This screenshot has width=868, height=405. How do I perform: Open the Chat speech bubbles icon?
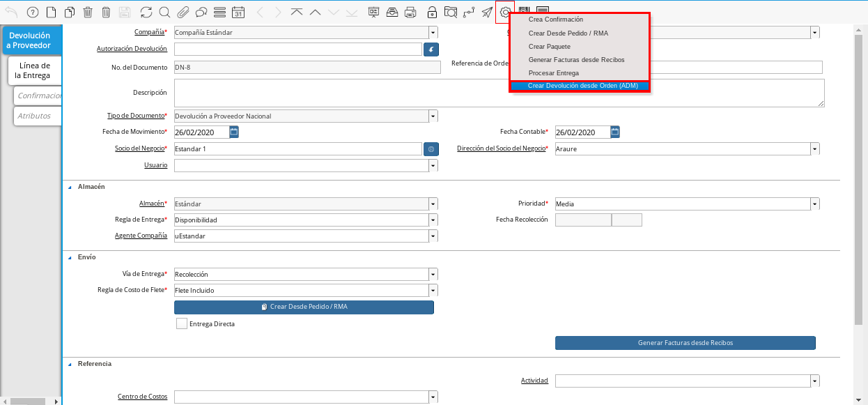tap(201, 12)
